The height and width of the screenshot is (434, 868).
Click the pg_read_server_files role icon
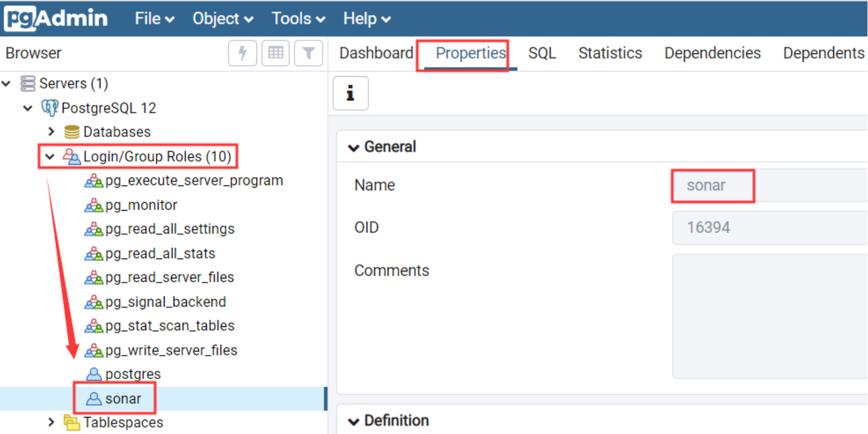(x=93, y=277)
